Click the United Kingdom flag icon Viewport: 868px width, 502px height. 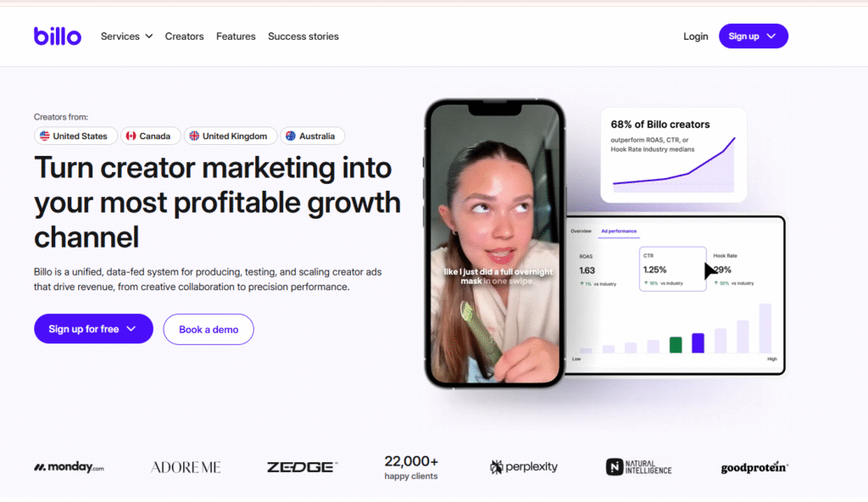point(194,136)
